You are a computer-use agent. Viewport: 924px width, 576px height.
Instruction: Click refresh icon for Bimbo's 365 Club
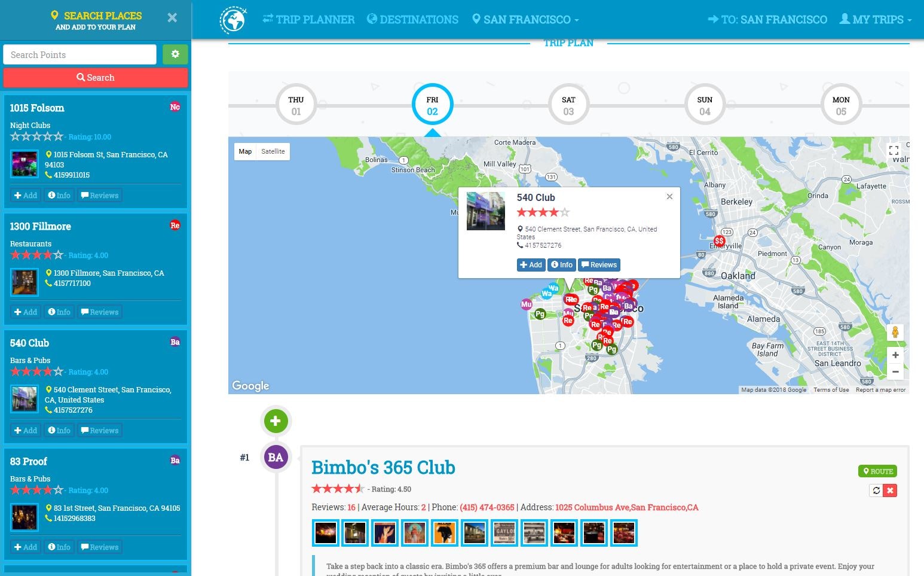[x=876, y=490]
